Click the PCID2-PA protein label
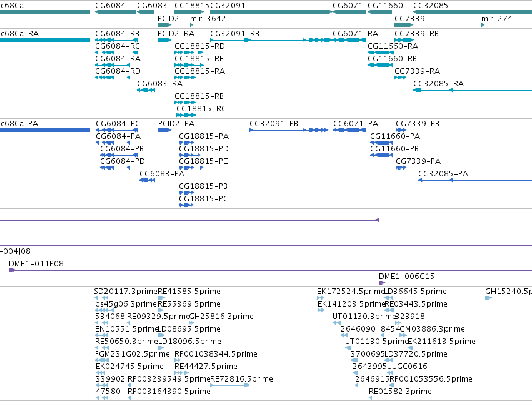 click(176, 124)
